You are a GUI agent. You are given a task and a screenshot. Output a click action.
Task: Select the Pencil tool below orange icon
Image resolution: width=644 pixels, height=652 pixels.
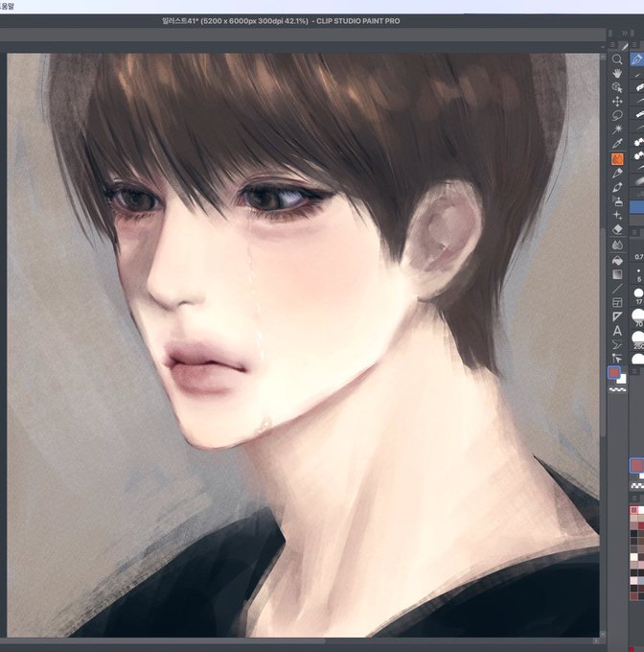click(617, 173)
